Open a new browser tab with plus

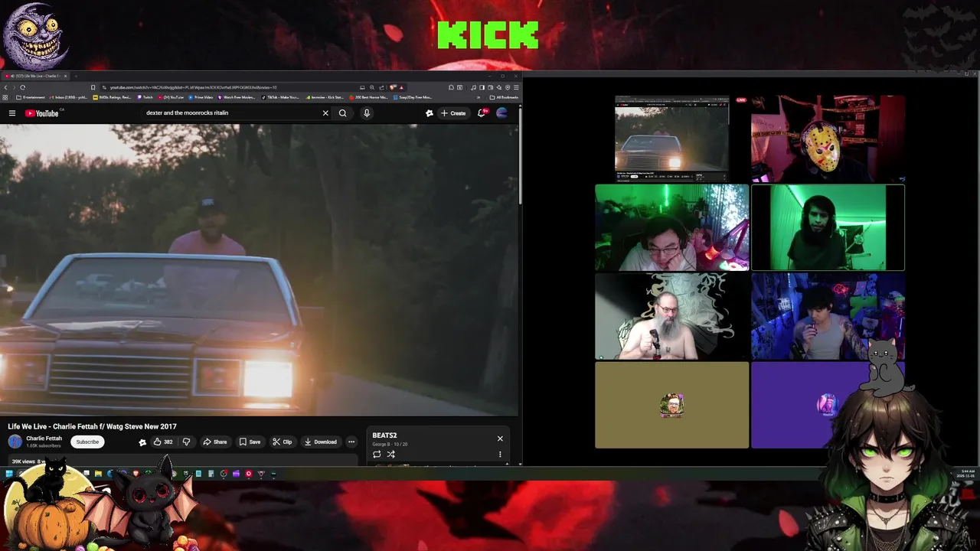75,76
